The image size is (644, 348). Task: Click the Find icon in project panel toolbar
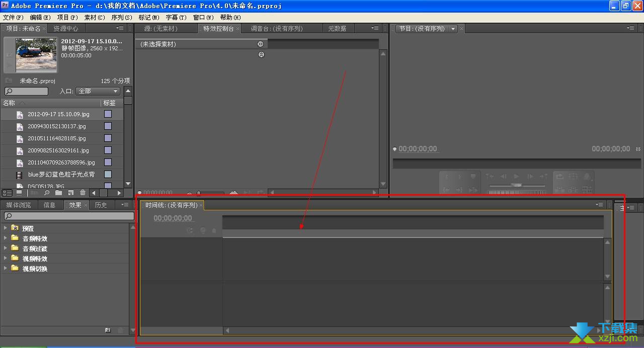point(47,193)
